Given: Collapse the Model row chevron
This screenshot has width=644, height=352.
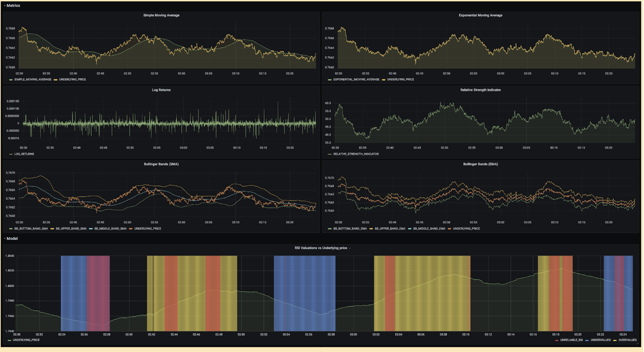Looking at the screenshot, I should 5,239.
